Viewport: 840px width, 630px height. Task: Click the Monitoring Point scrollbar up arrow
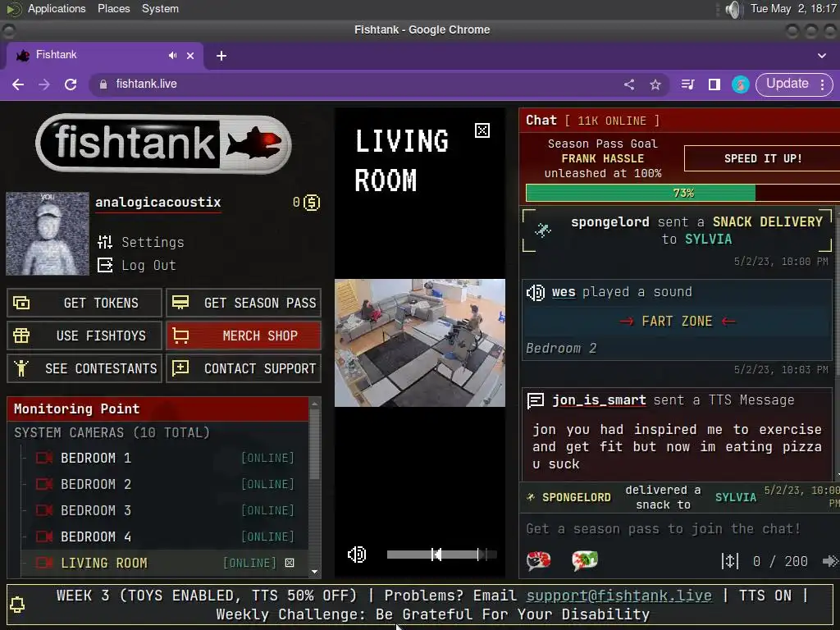point(315,404)
